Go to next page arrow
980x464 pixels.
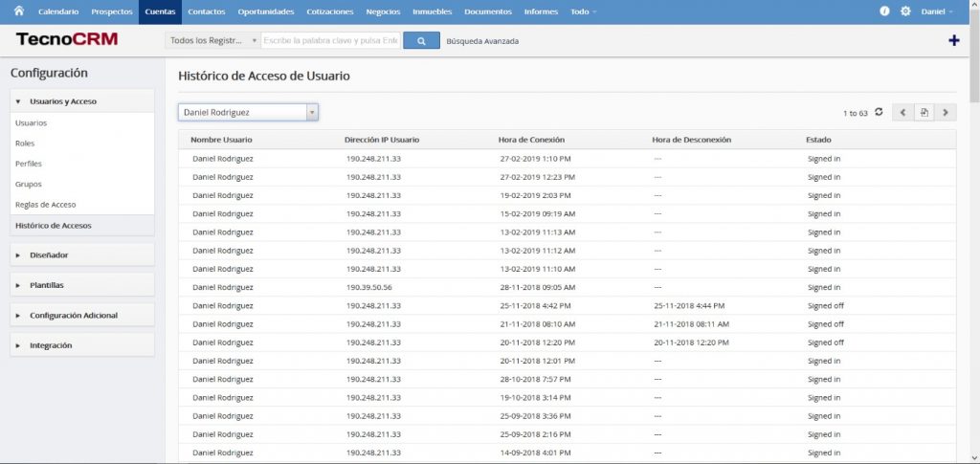(x=946, y=112)
